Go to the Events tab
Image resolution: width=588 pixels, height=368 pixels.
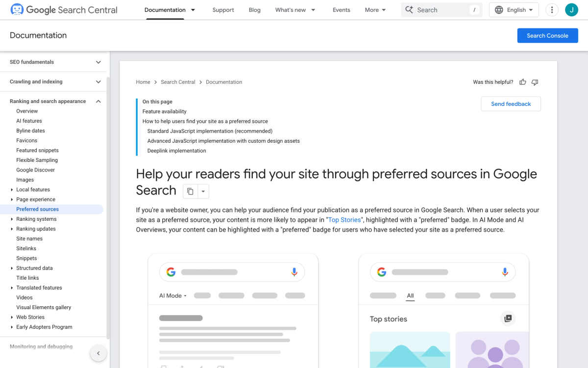(342, 10)
